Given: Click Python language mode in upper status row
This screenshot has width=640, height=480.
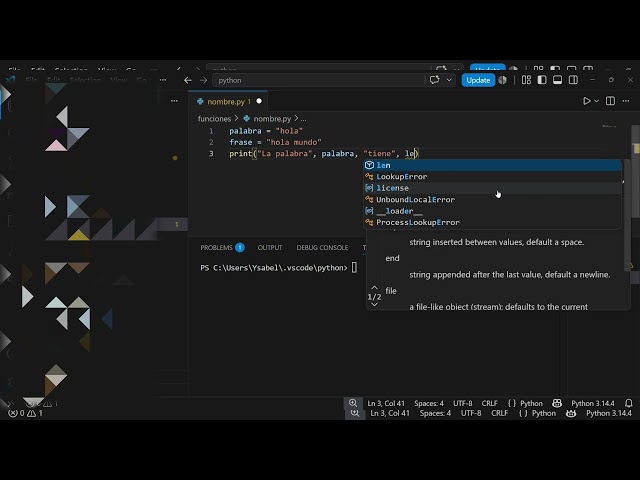Looking at the screenshot, I should point(525,403).
